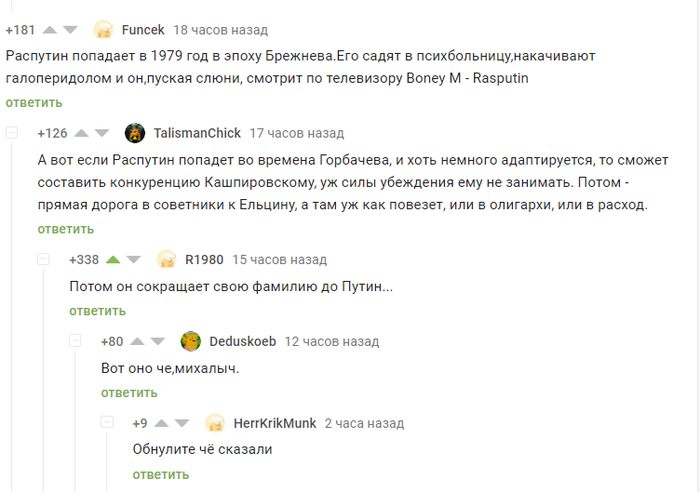Collapse R1980's comment thread
Viewport: 700px width, 492px height.
click(x=43, y=259)
